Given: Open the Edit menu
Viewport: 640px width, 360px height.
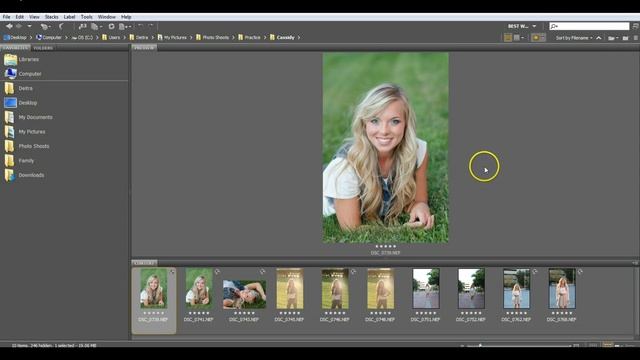Looking at the screenshot, I should [x=20, y=17].
